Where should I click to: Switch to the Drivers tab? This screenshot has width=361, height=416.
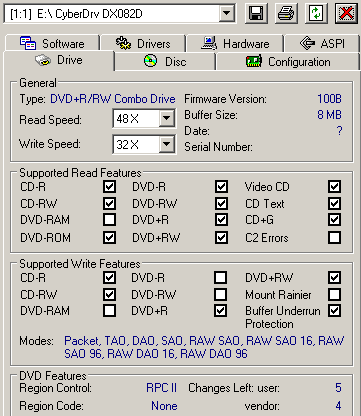[143, 43]
